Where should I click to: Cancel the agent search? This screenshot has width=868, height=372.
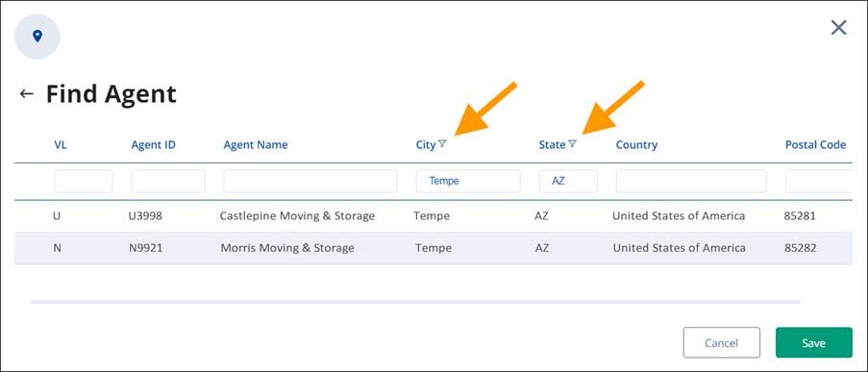721,342
